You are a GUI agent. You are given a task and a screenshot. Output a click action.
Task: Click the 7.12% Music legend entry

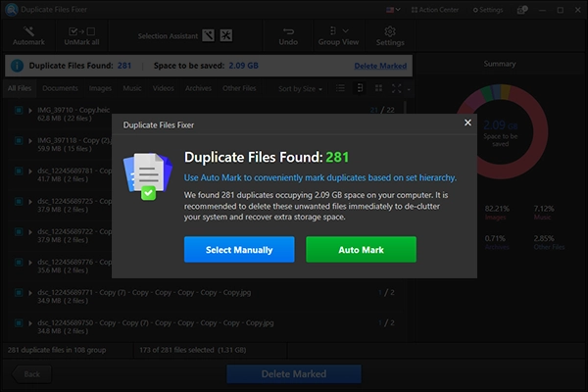pos(544,213)
